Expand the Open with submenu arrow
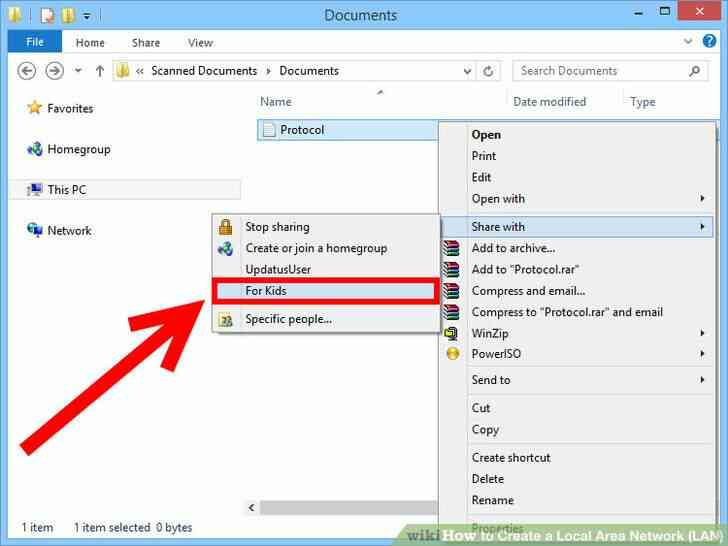 [x=702, y=199]
